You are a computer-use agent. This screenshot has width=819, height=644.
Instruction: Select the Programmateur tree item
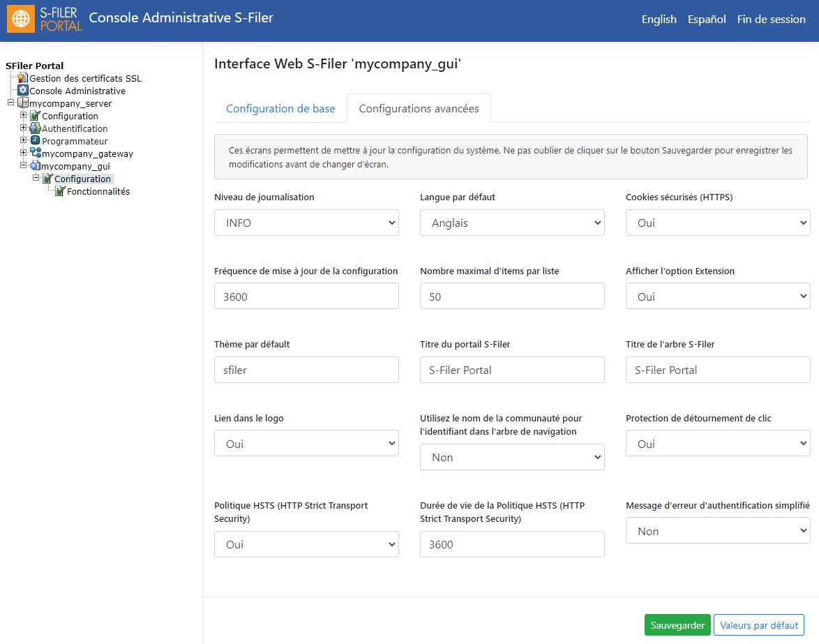[75, 141]
